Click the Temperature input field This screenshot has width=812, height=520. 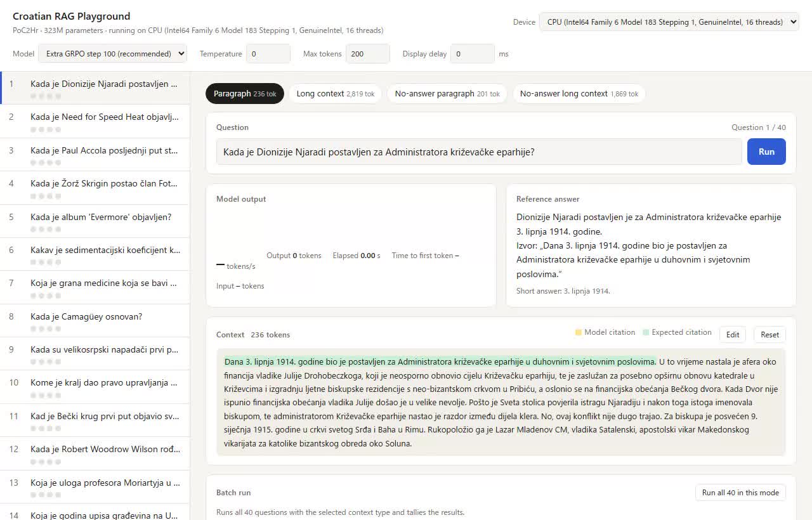[x=268, y=54]
